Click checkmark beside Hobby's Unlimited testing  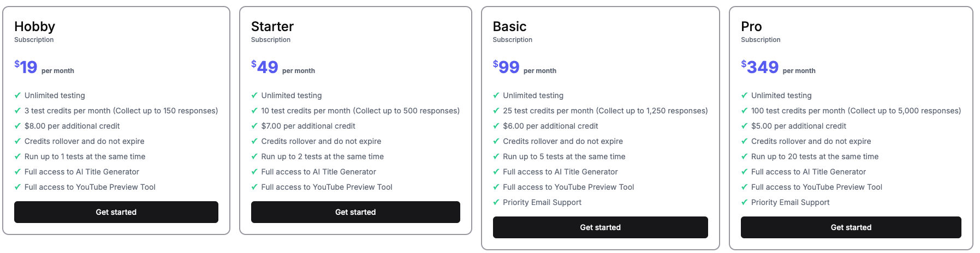point(17,95)
